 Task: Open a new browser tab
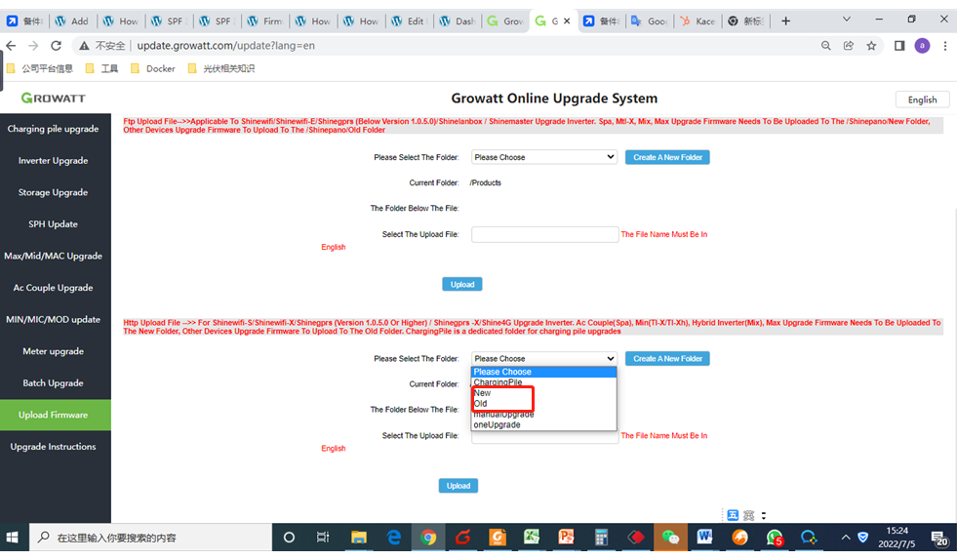click(x=785, y=21)
